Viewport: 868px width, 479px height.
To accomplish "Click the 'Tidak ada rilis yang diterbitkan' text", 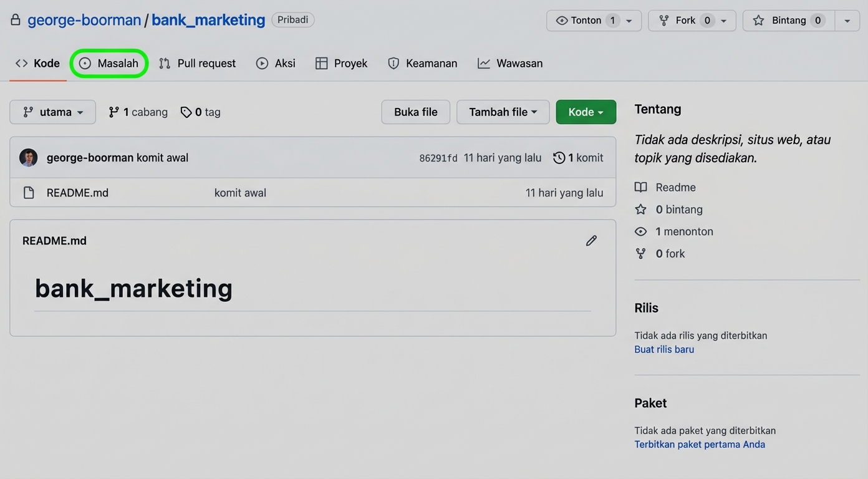I will 701,336.
